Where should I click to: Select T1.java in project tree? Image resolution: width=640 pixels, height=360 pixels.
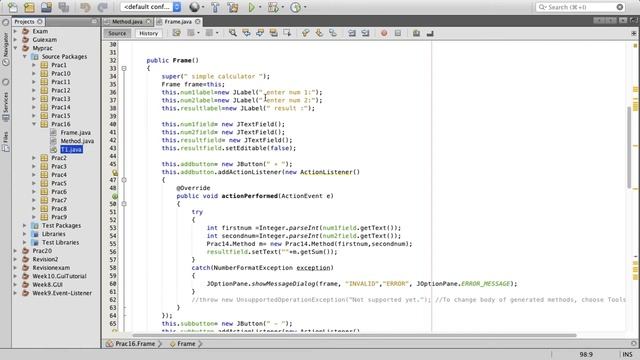tap(71, 149)
